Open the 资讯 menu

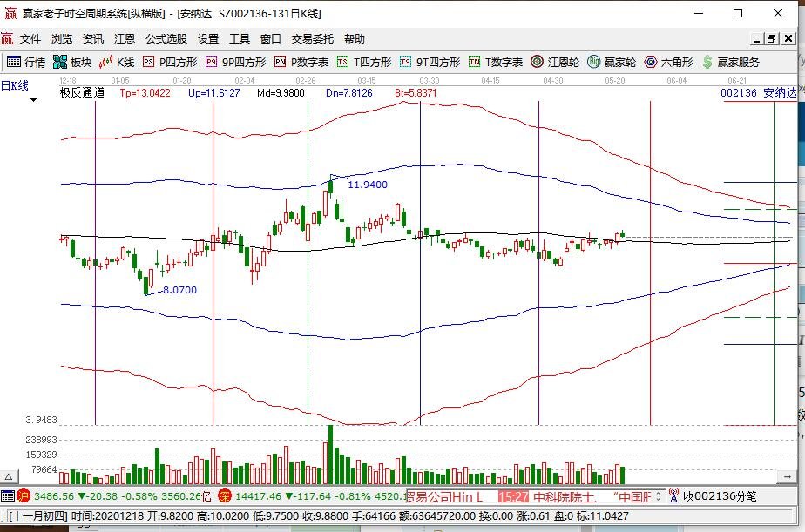point(93,38)
